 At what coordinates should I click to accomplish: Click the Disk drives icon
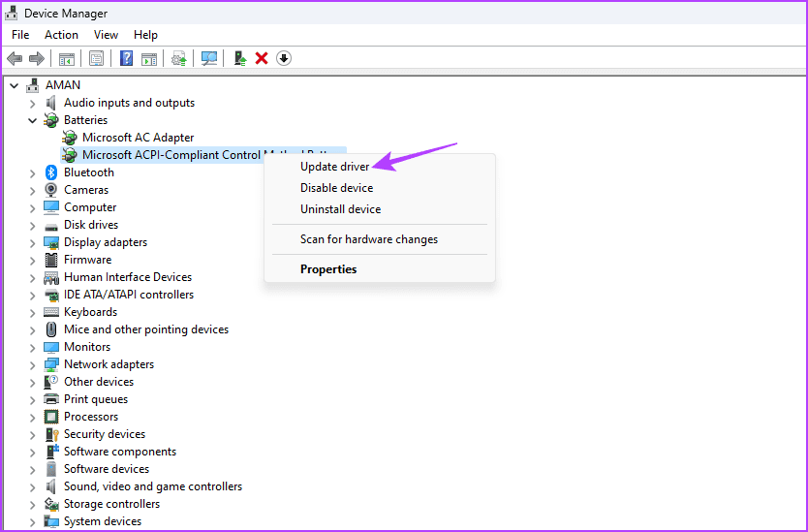point(51,226)
